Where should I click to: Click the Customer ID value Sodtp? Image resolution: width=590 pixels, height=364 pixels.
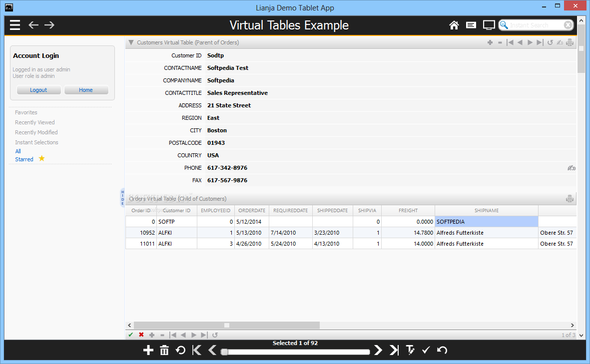[x=216, y=55]
